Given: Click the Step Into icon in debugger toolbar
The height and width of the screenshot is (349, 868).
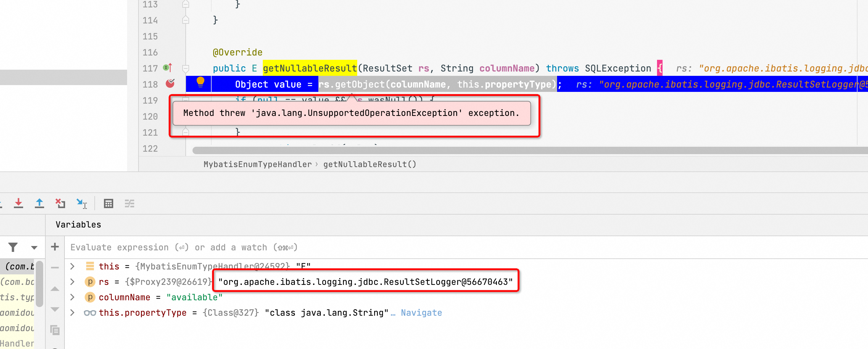Looking at the screenshot, I should point(19,203).
